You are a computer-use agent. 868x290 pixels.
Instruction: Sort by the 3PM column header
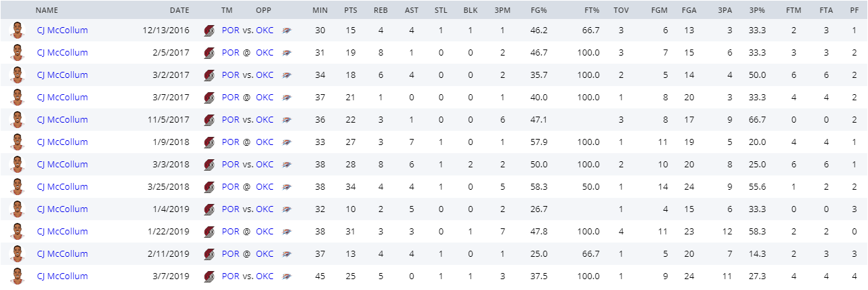(502, 11)
